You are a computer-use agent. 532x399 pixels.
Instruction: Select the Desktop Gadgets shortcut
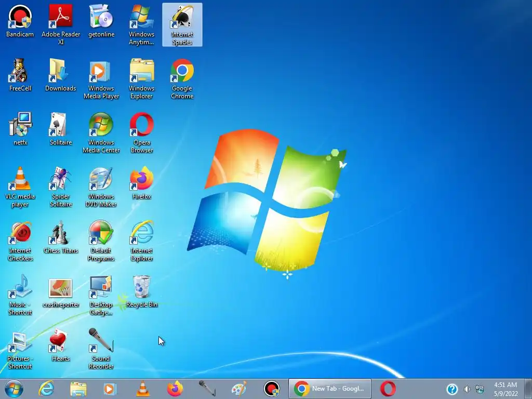click(101, 295)
